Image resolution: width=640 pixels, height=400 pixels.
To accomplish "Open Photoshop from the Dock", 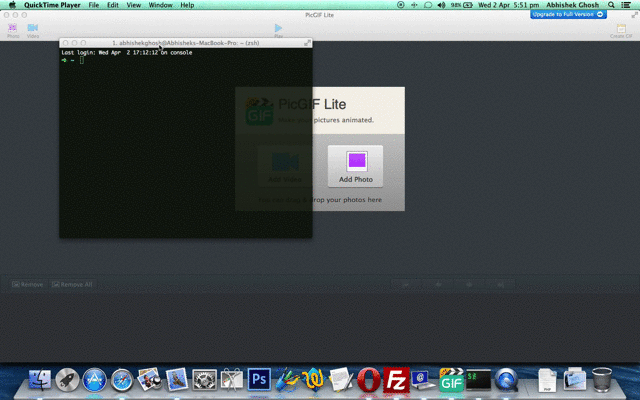I will (x=259, y=379).
